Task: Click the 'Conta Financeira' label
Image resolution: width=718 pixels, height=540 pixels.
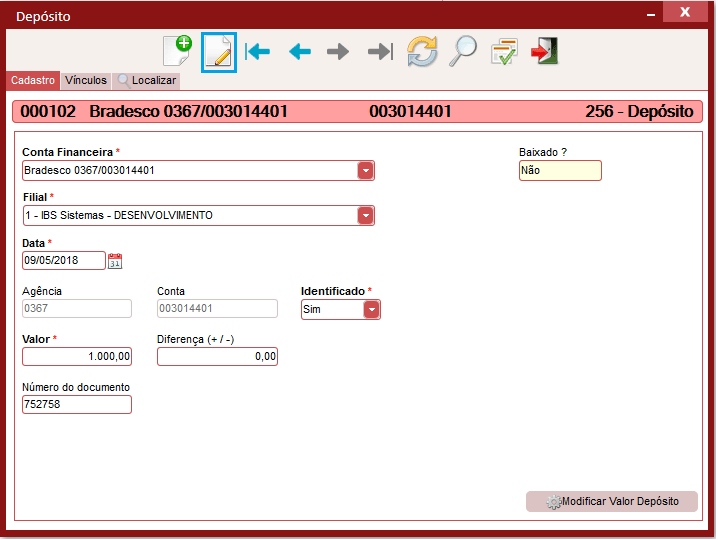Action: tap(67, 152)
